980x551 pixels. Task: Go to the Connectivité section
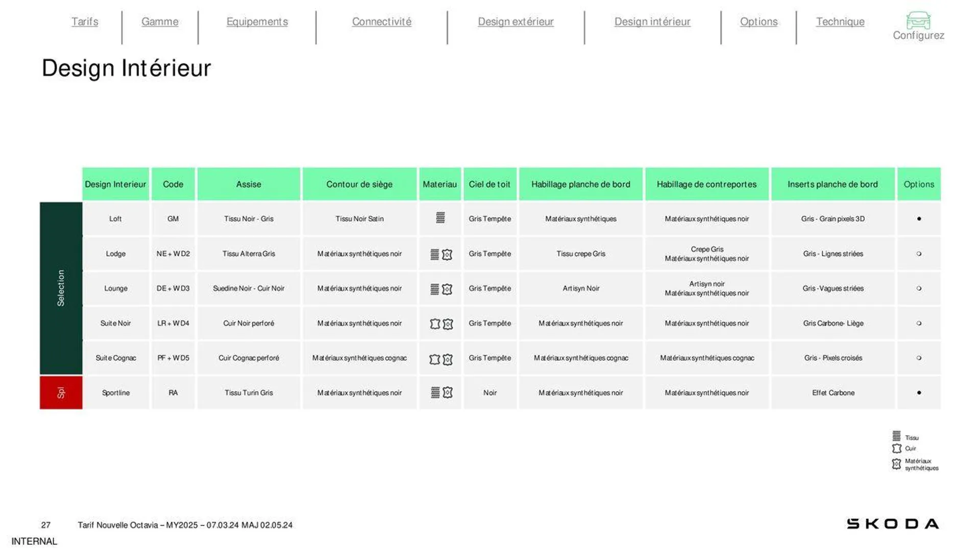[x=382, y=21]
